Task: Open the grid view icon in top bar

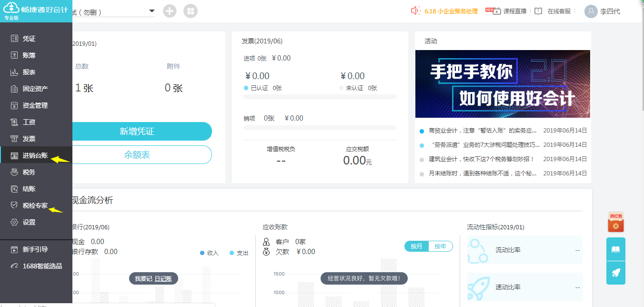Action: point(191,11)
